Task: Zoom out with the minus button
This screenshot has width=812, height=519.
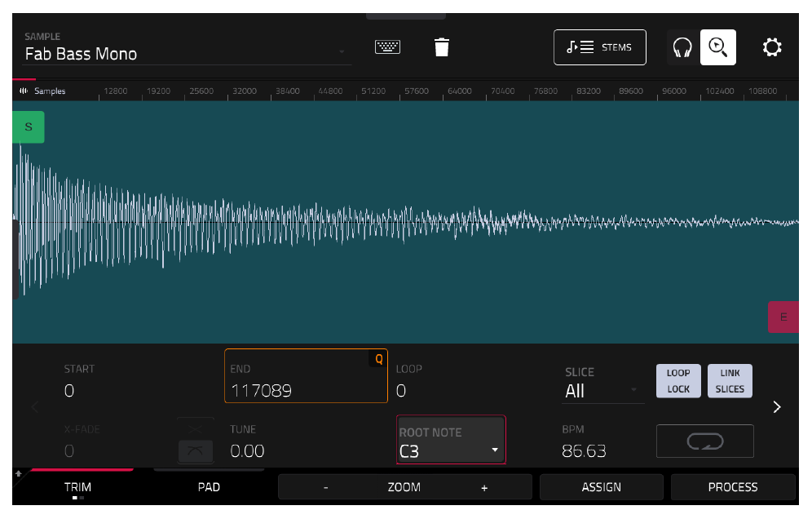Action: [x=326, y=487]
